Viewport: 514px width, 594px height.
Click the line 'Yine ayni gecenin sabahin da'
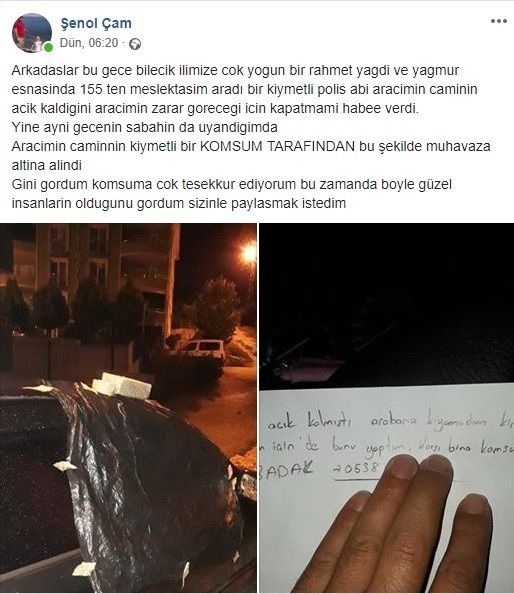tap(144, 127)
